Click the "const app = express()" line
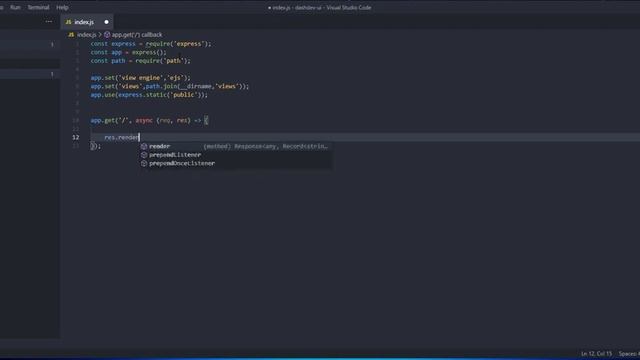Image resolution: width=640 pixels, height=360 pixels. [129, 52]
